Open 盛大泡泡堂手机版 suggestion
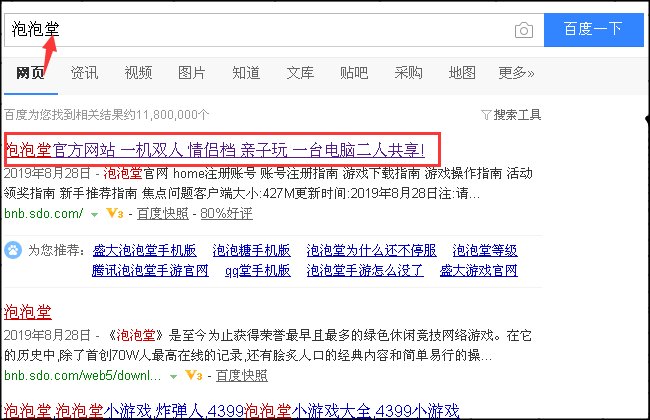Screen dimensions: 650x420 pos(144,250)
